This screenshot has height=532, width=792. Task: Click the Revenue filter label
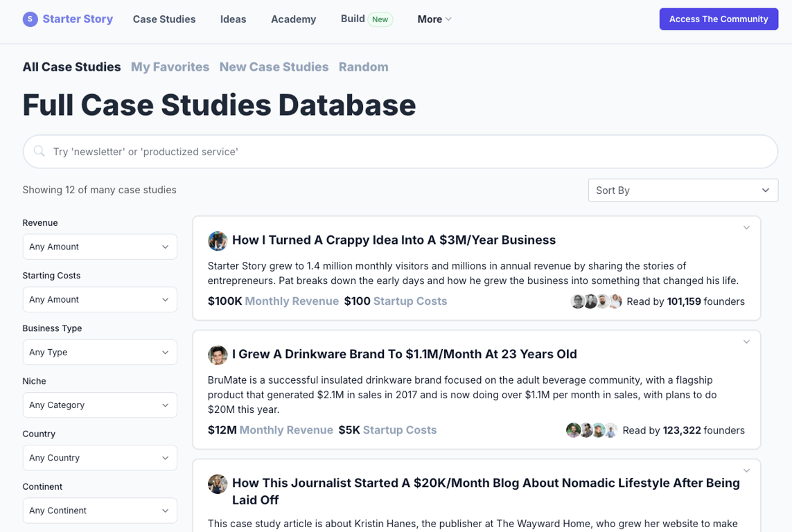40,222
